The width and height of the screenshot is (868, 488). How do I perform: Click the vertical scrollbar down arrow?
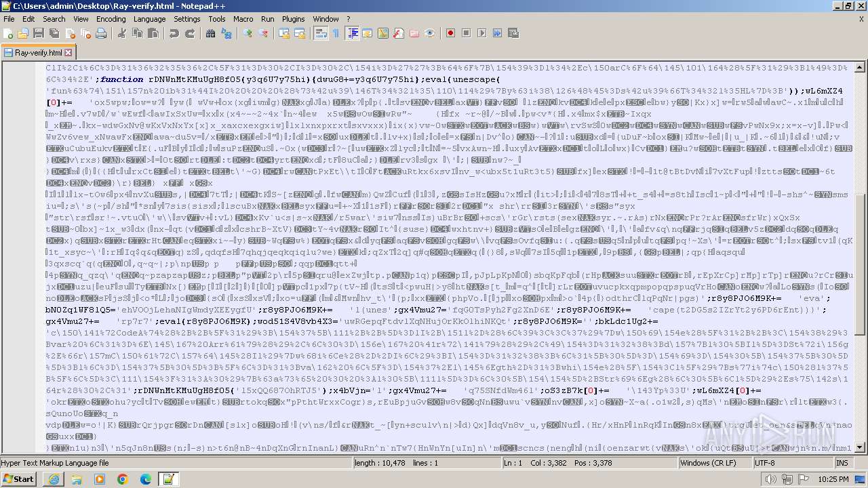pyautogui.click(x=860, y=449)
